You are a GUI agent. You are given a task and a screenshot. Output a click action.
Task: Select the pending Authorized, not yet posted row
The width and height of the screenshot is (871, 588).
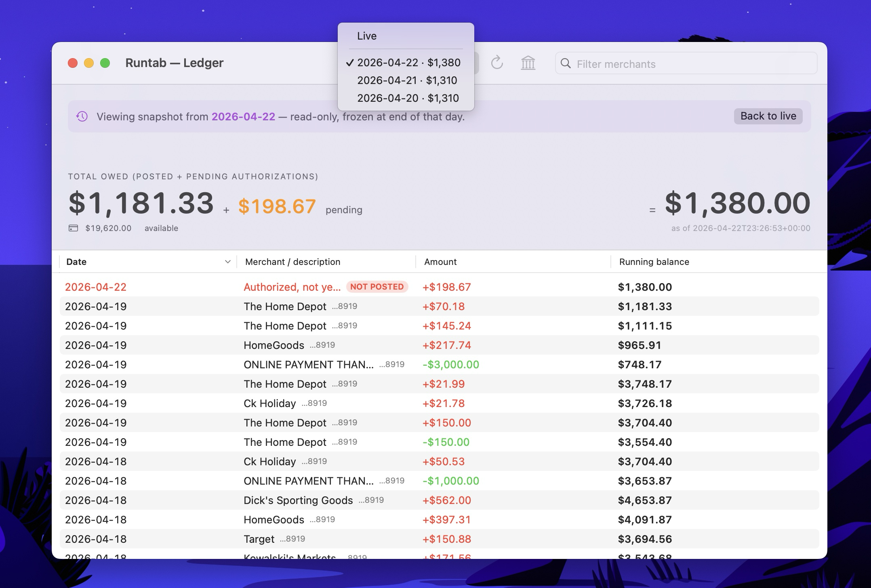click(440, 287)
